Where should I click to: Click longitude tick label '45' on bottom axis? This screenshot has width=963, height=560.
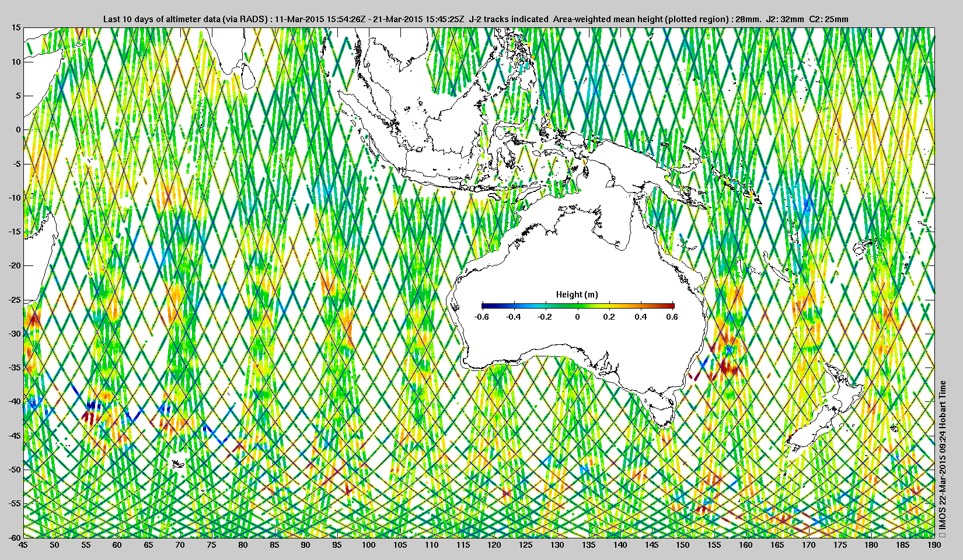(x=23, y=545)
